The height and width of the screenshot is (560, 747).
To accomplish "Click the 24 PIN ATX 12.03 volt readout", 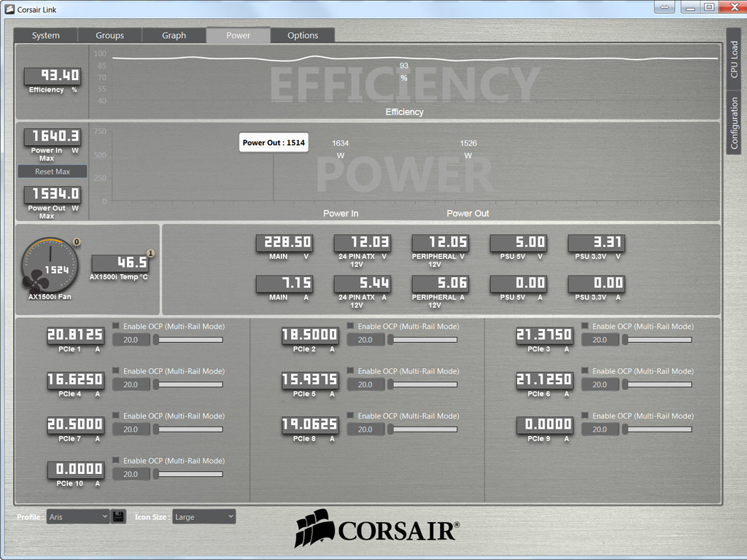I will pyautogui.click(x=363, y=243).
